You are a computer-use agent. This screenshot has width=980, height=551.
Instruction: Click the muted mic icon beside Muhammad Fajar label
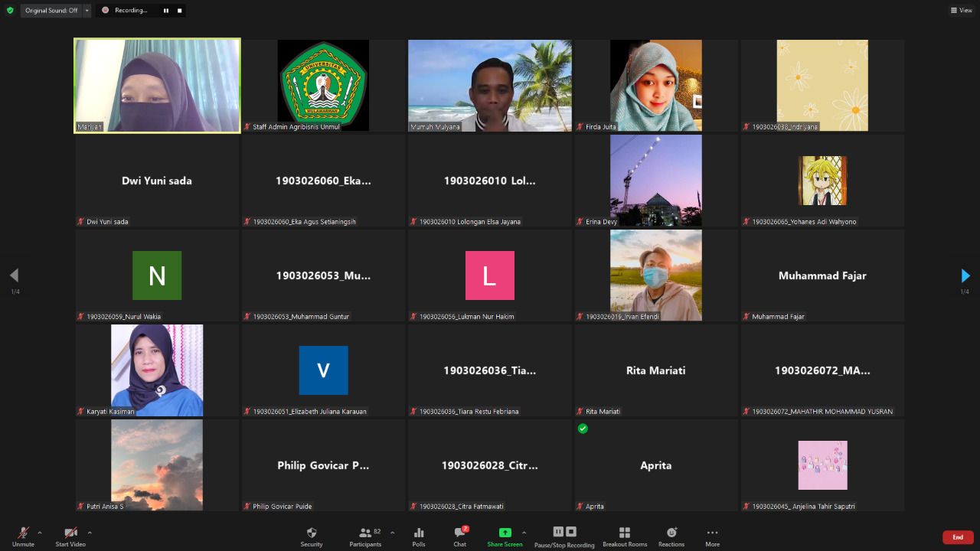[746, 316]
